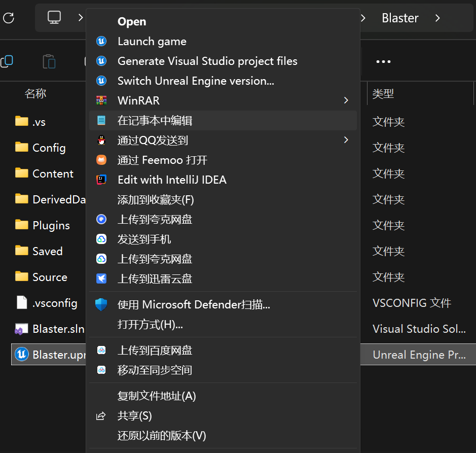This screenshot has height=453, width=476.
Task: Click the chevron after the This PC icon
Action: [81, 18]
